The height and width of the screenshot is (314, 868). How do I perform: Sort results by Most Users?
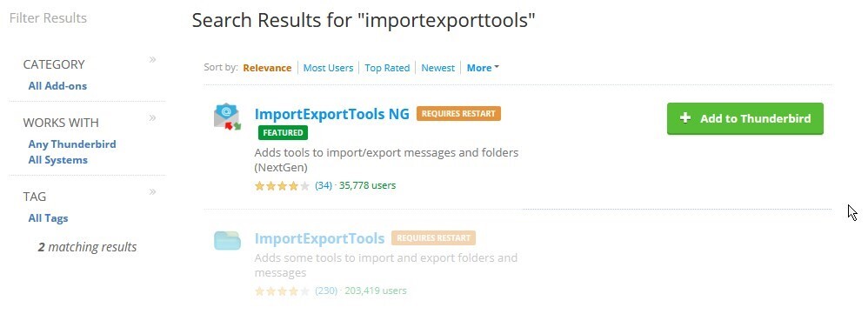[328, 68]
